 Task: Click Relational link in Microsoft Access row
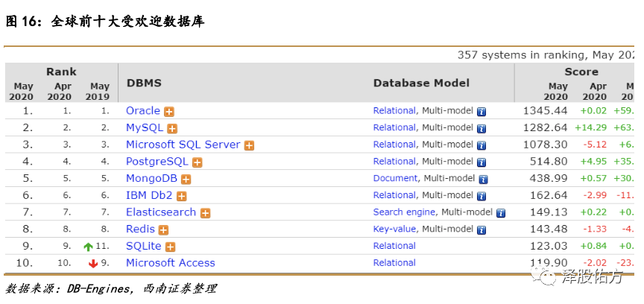394,263
